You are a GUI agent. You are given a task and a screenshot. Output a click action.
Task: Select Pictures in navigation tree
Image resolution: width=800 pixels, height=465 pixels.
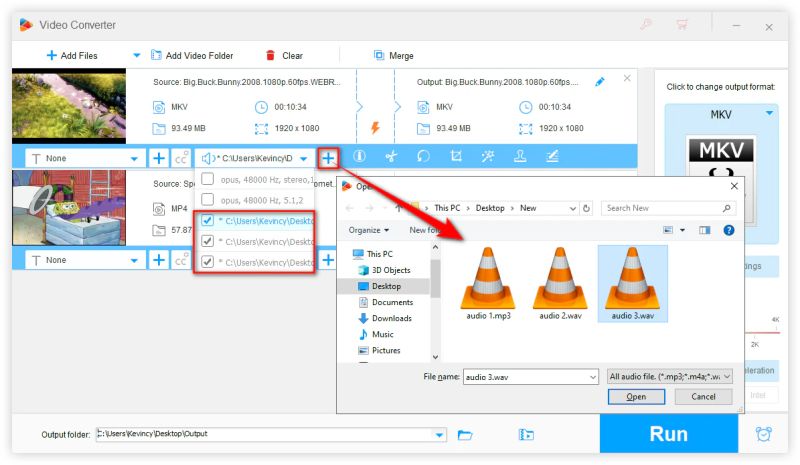[379, 351]
